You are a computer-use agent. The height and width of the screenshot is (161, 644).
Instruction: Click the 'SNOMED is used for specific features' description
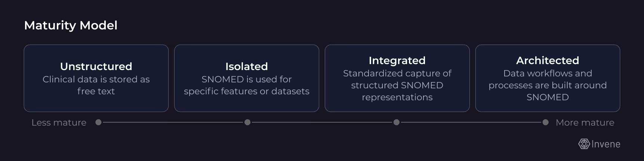(x=247, y=85)
